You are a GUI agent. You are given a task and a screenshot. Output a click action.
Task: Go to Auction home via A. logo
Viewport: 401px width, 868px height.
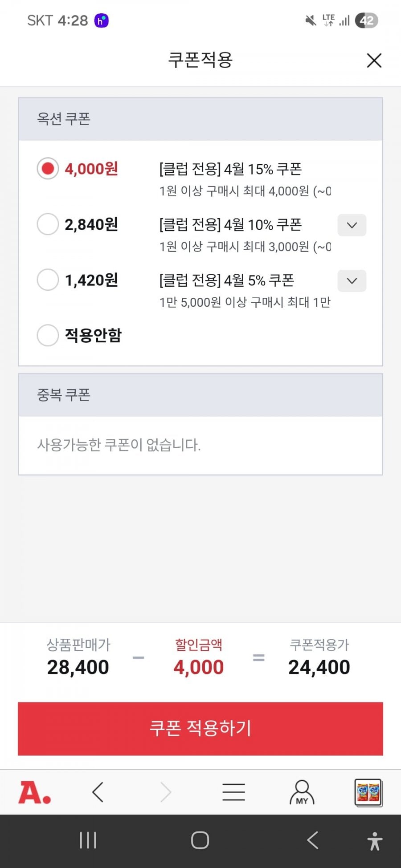[x=34, y=792]
